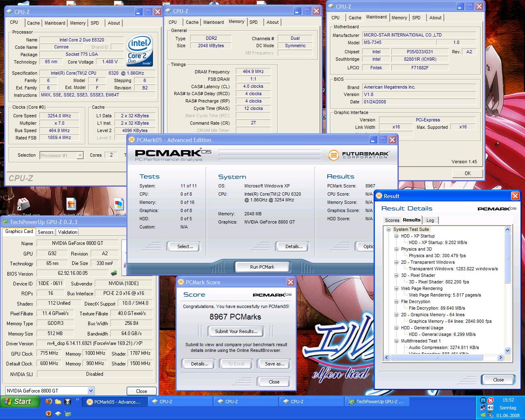The image size is (525, 420).
Task: Switch to the Sensors tab in GPU-Z
Action: click(x=46, y=232)
